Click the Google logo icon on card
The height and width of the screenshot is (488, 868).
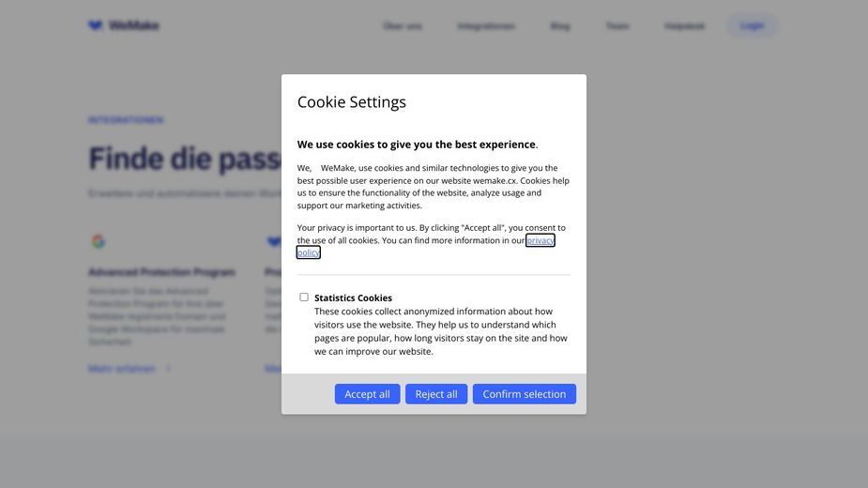pyautogui.click(x=98, y=241)
